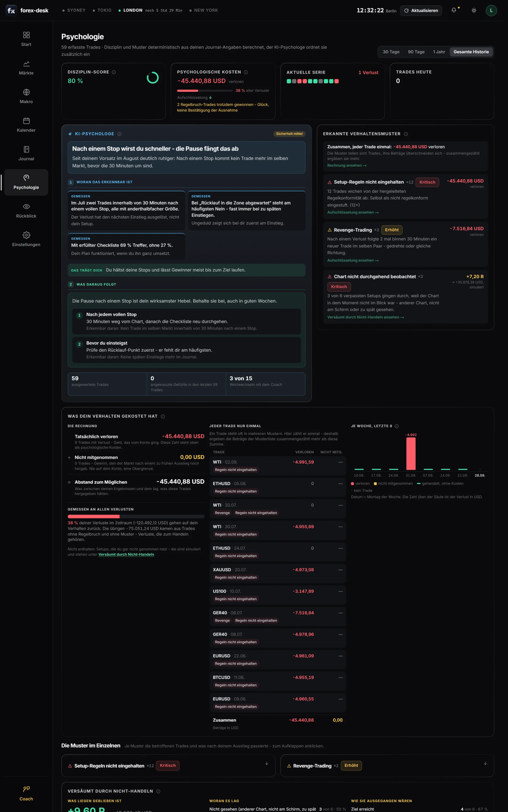The width and height of the screenshot is (508, 812).
Task: Open Versäumt durch Nicht-Handeln ansehen link
Action: coord(365,318)
